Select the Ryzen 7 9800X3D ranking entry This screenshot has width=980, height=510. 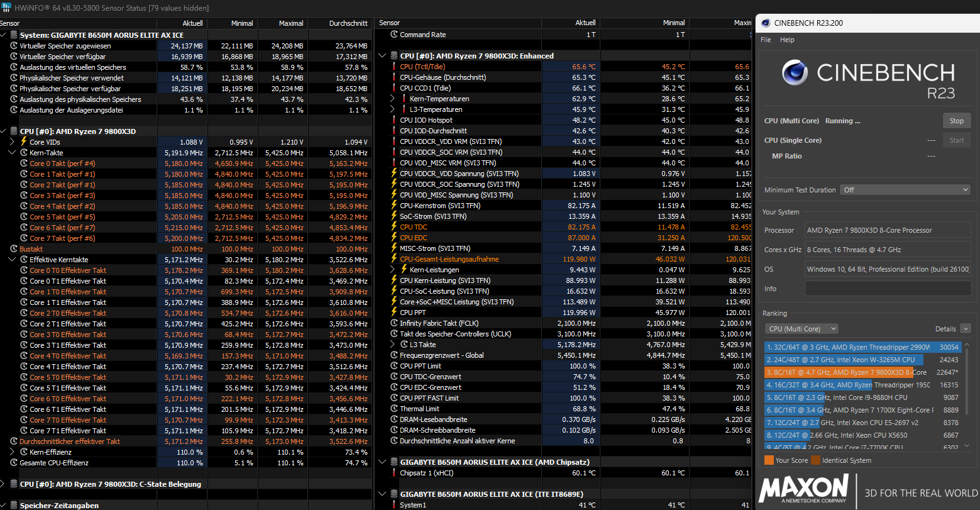[862, 372]
